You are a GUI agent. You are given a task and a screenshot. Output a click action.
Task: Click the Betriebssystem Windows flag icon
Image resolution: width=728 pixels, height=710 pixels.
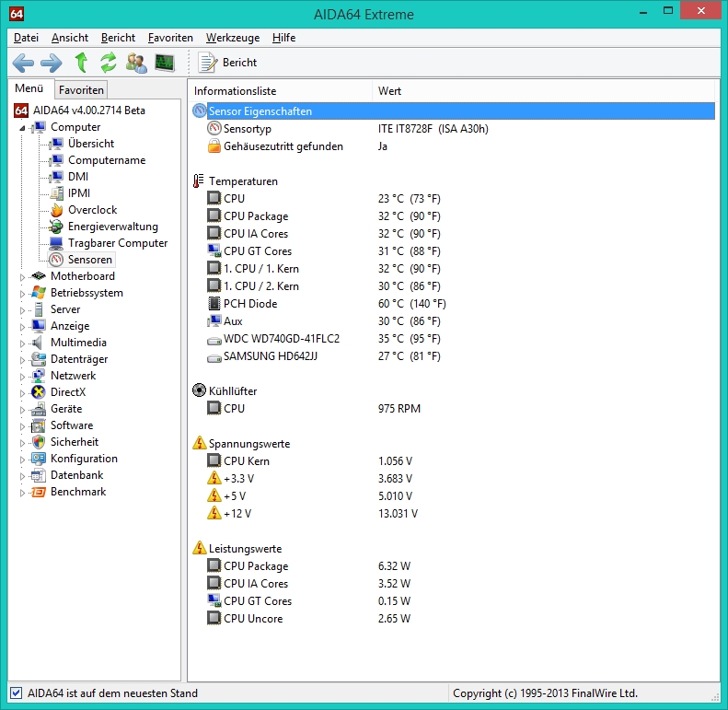tap(39, 293)
